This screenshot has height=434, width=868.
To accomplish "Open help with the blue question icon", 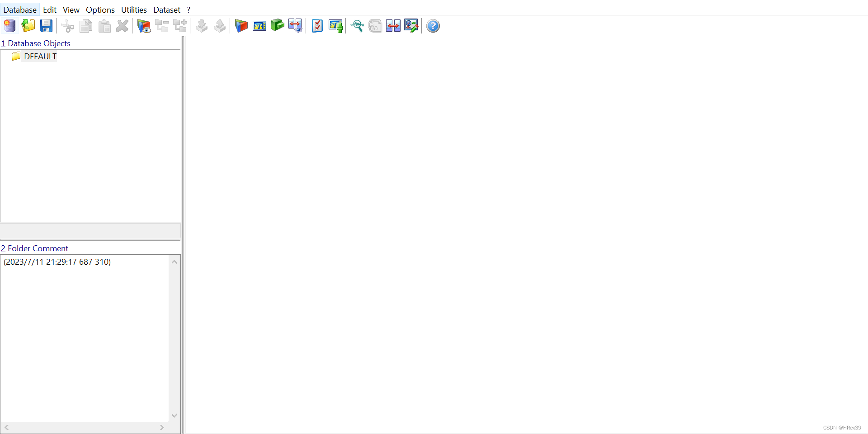I will click(433, 26).
